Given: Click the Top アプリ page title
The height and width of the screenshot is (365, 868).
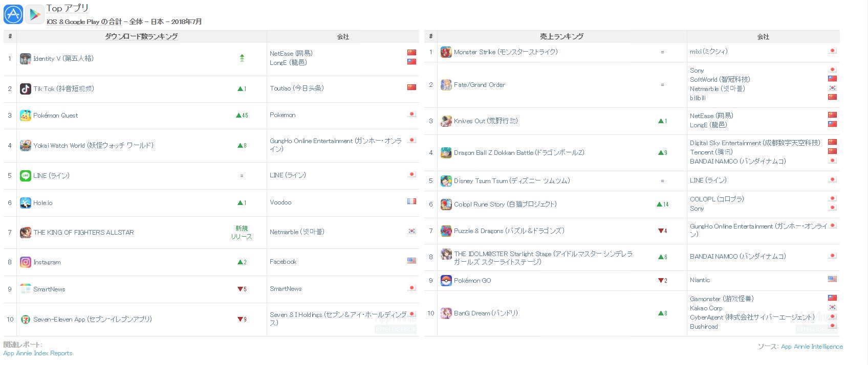Looking at the screenshot, I should coord(68,8).
